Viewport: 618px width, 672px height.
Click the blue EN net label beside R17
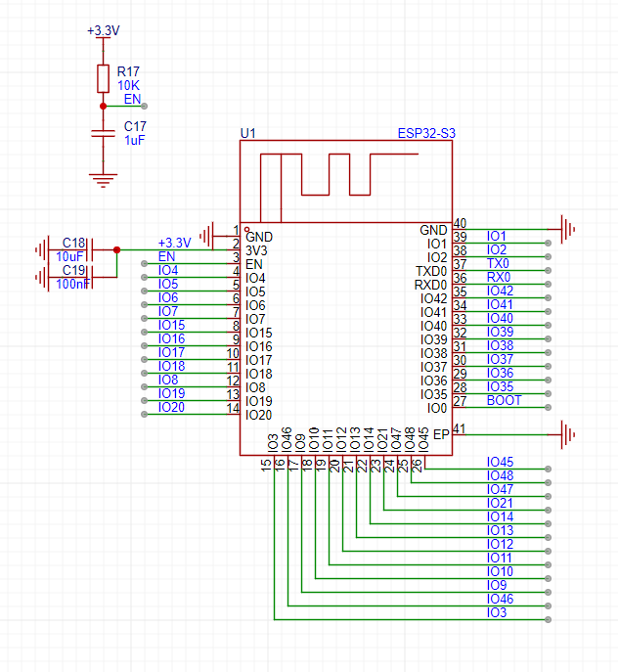click(132, 99)
